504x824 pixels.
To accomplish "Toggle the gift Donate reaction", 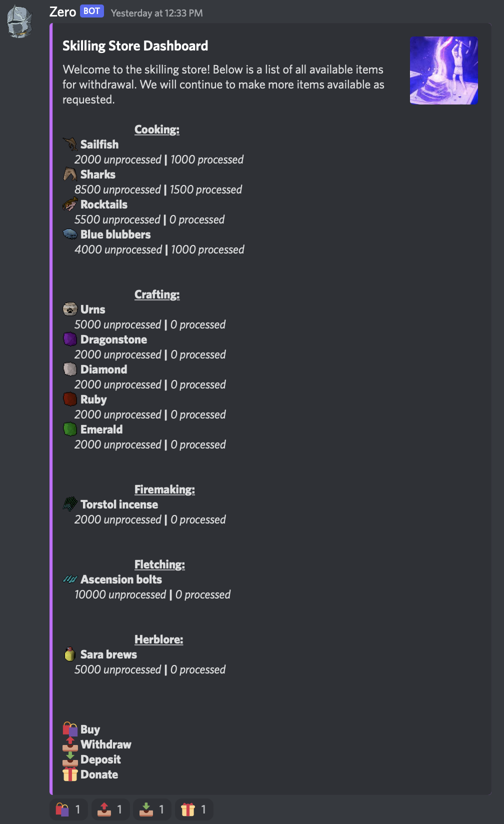I will coord(194,809).
